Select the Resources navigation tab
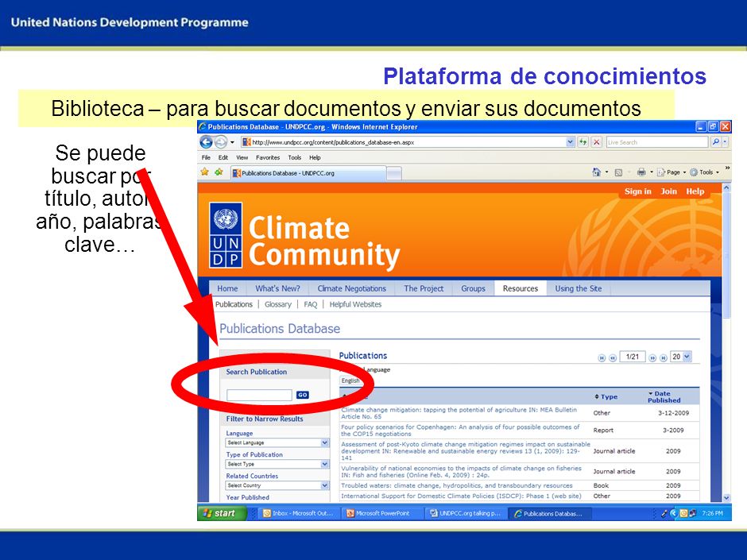The height and width of the screenshot is (560, 747). [521, 288]
